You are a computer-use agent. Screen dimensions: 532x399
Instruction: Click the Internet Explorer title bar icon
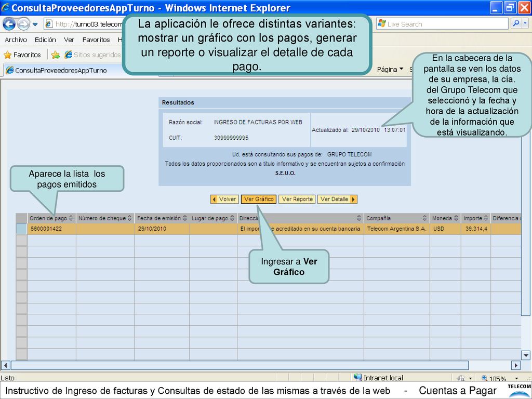pos(5,7)
